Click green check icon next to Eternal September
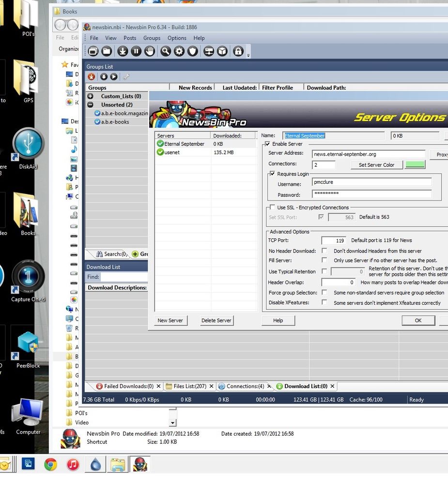 160,143
